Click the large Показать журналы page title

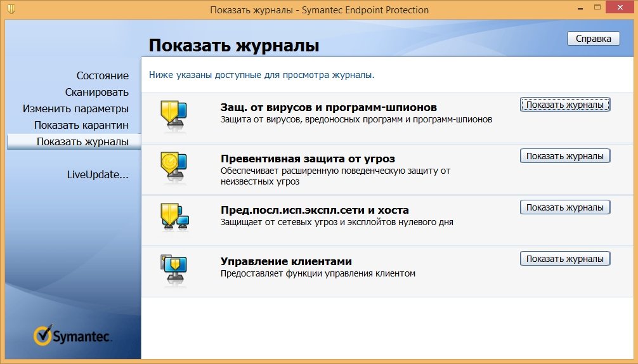[x=233, y=45]
